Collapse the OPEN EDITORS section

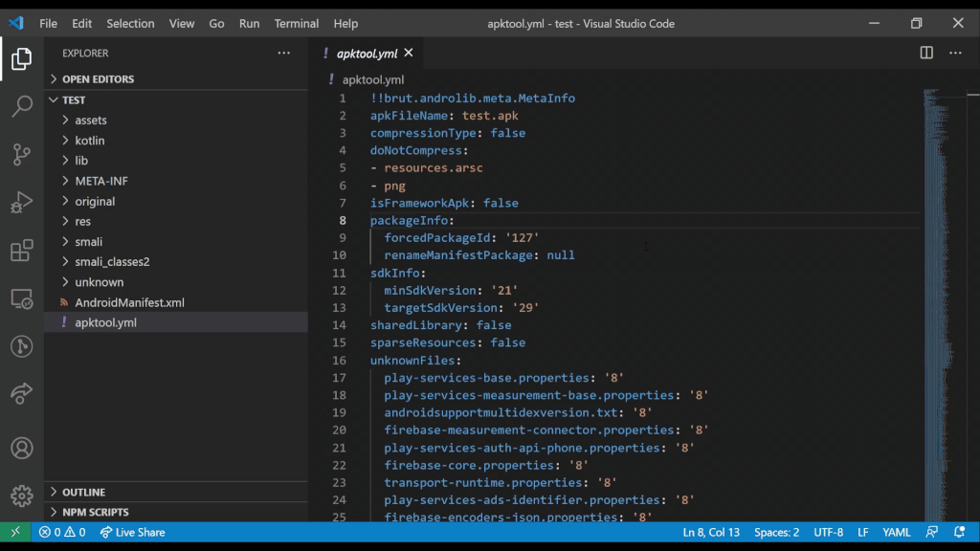(x=98, y=79)
